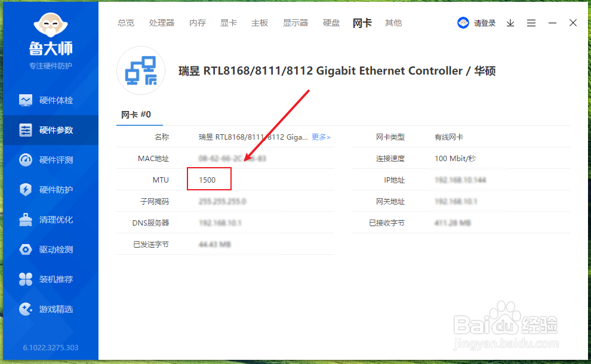Viewport: 591px width, 364px height.
Task: Switch to the 总览 tab
Action: click(125, 23)
